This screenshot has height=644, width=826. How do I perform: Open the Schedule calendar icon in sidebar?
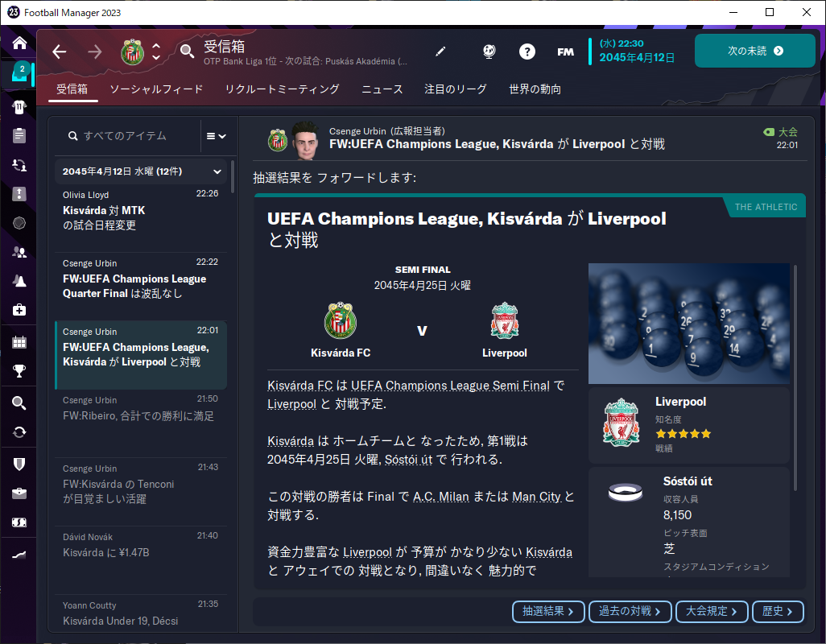[x=19, y=342]
